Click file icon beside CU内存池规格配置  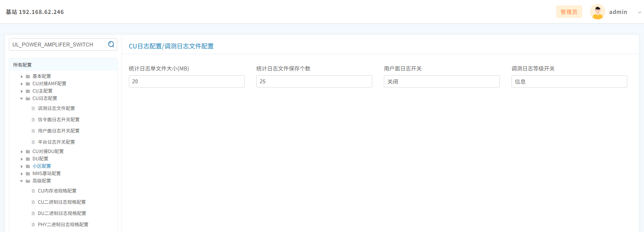click(33, 191)
